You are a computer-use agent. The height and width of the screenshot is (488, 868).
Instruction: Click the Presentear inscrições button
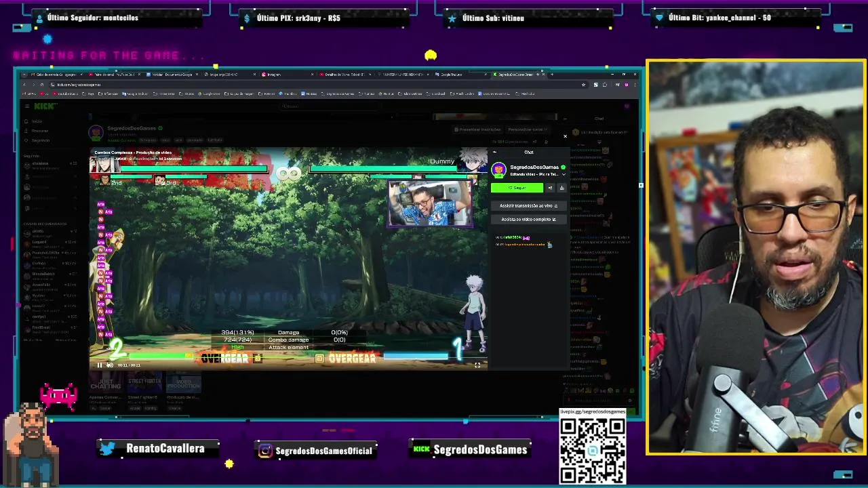479,129
